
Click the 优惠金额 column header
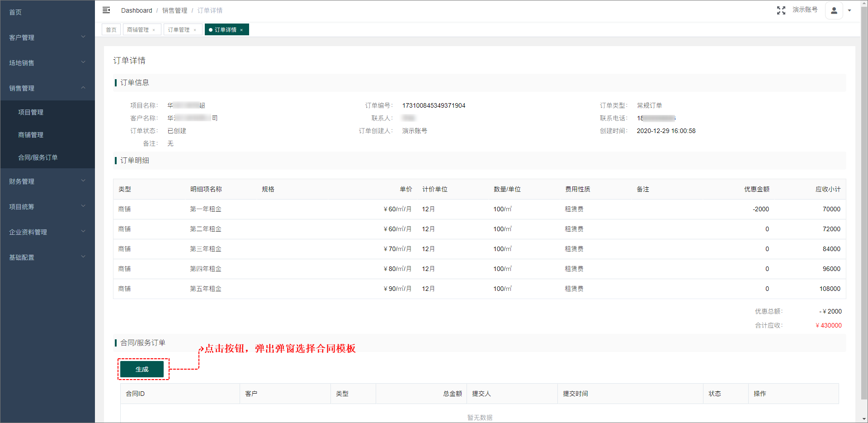757,189
